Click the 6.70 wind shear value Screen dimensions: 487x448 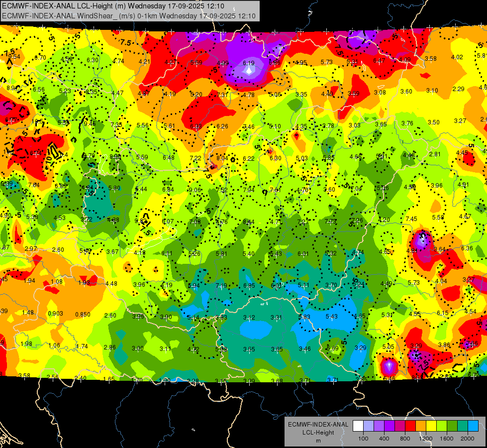coord(40,58)
